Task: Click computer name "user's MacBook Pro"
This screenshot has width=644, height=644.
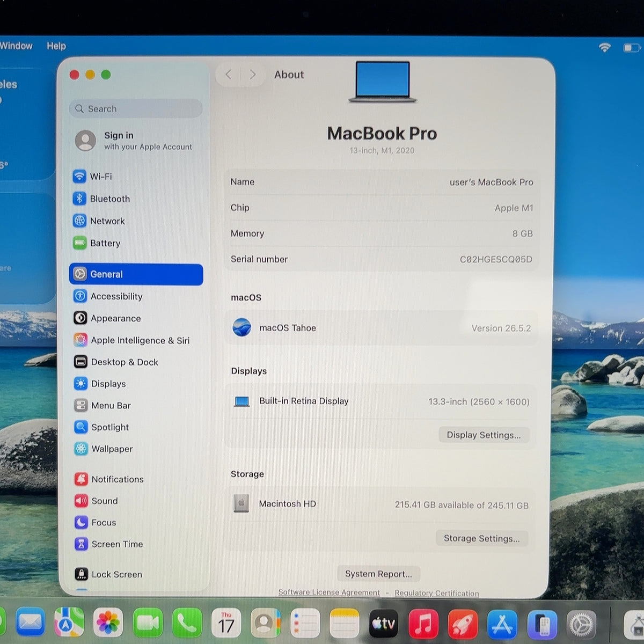Action: tap(491, 182)
